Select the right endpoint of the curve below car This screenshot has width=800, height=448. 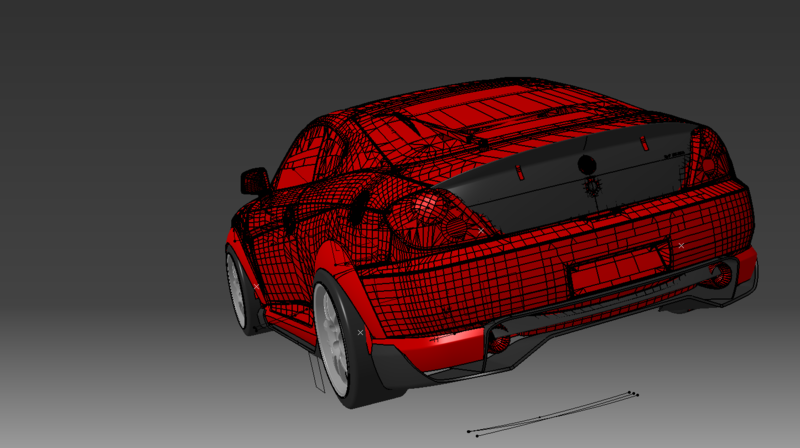pos(636,394)
